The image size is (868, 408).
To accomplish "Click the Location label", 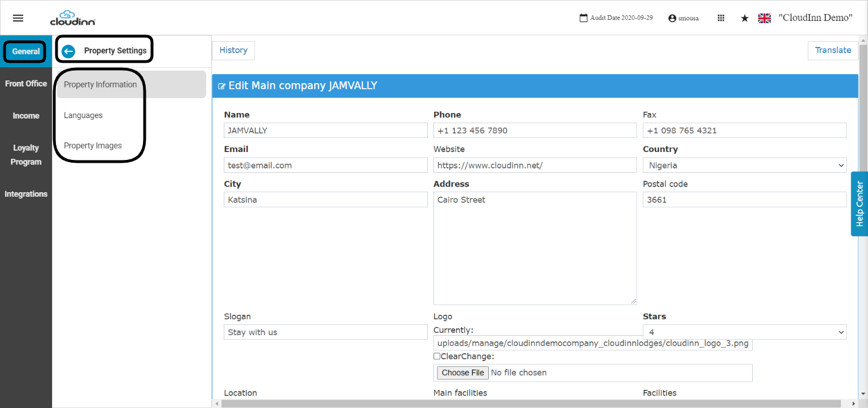I will (240, 393).
